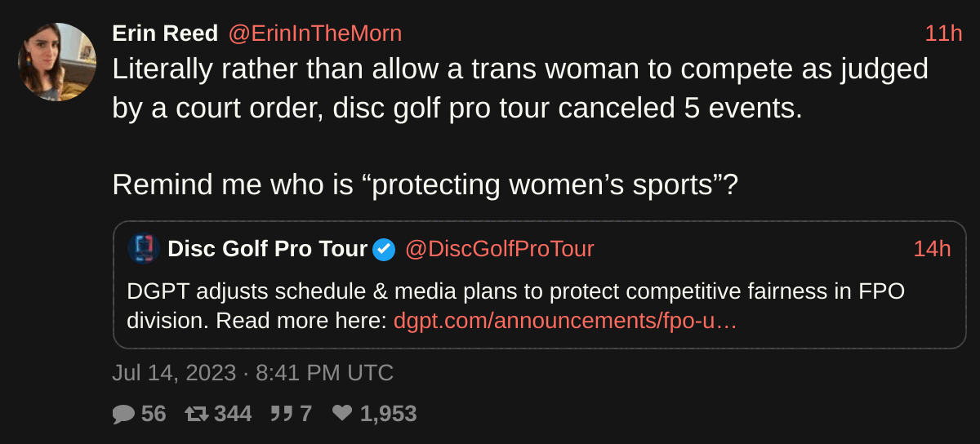Viewport: 980px width, 444px height.
Task: Click the quote marks icon
Action: 282,415
